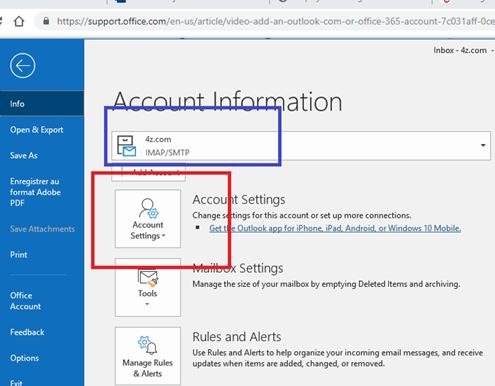The image size is (495, 386).
Task: Click the padlock icon in address bar
Action: coord(46,21)
